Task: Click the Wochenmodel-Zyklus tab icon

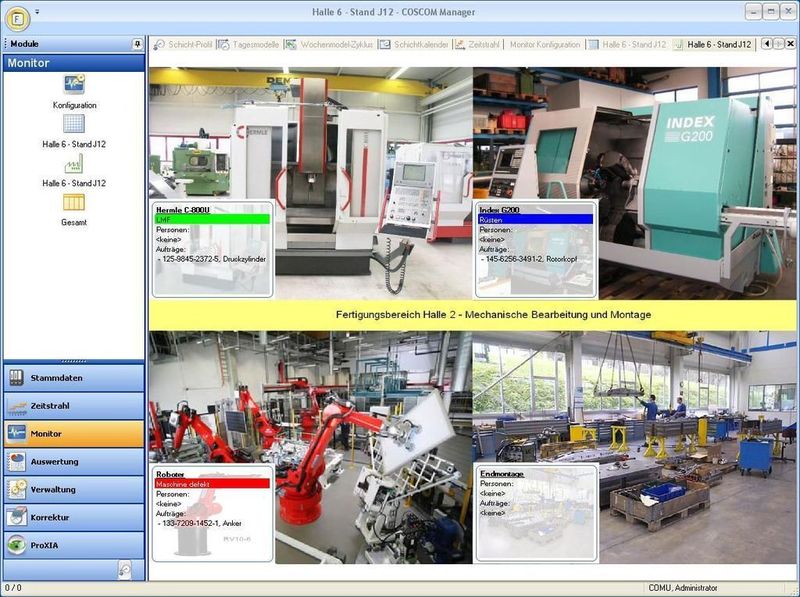Action: pos(291,44)
